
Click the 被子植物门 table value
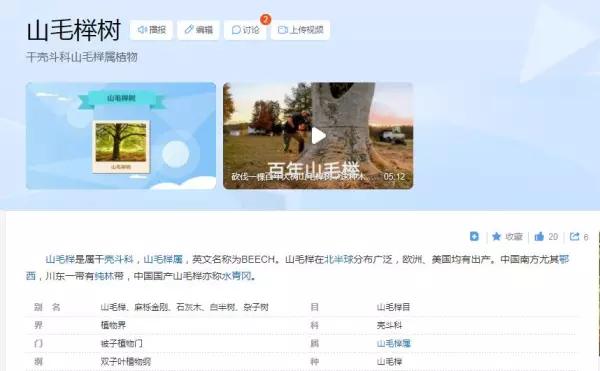click(x=122, y=343)
